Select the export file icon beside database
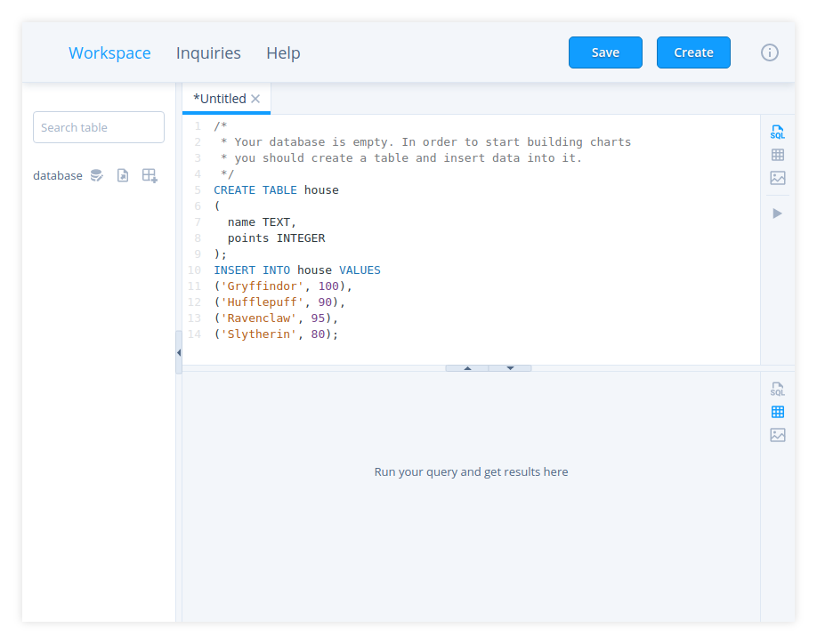This screenshot has height=644, width=817. point(123,175)
